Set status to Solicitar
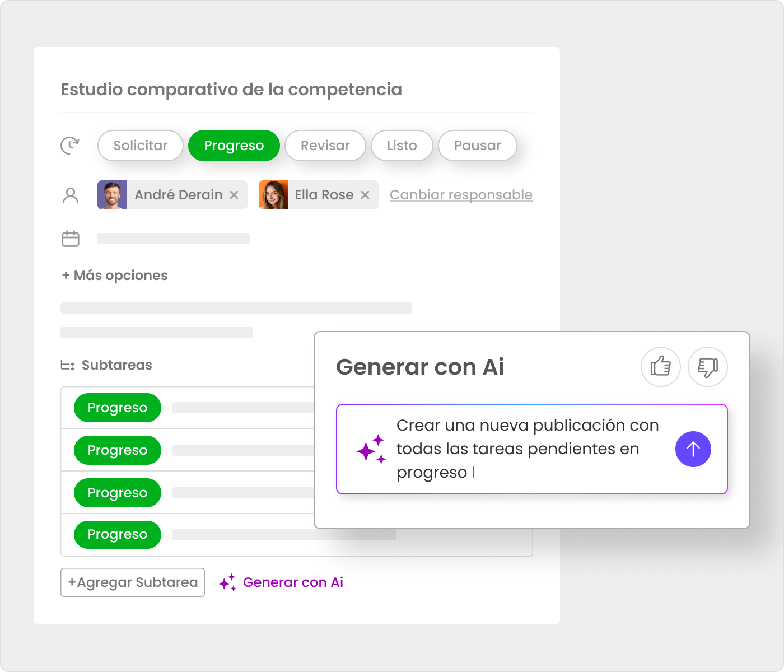The height and width of the screenshot is (672, 784). pos(141,146)
